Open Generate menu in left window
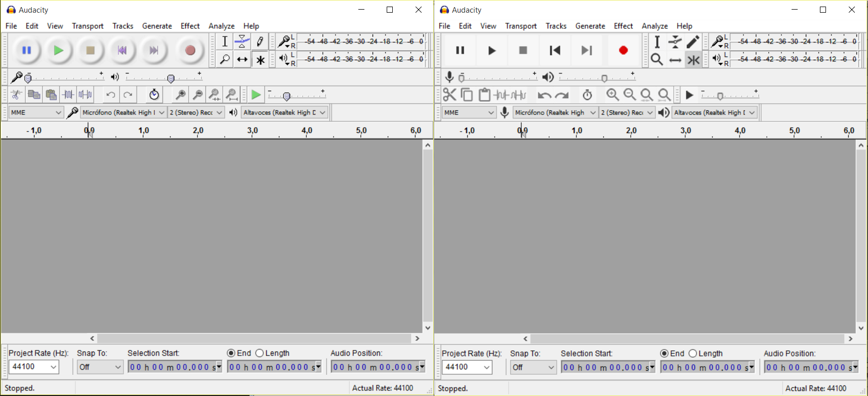The height and width of the screenshot is (396, 868). [157, 26]
